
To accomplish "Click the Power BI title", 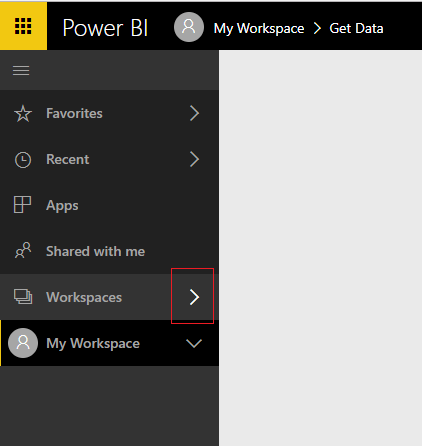I will coord(105,28).
